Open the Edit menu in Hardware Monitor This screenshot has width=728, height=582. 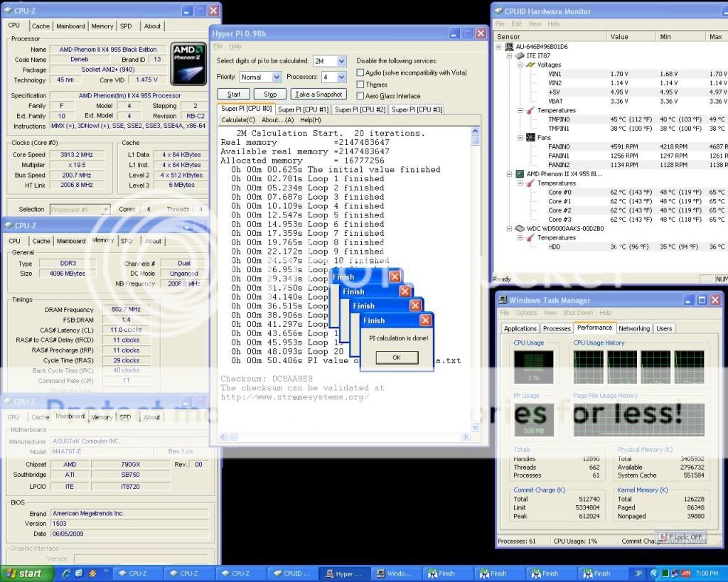pyautogui.click(x=516, y=24)
